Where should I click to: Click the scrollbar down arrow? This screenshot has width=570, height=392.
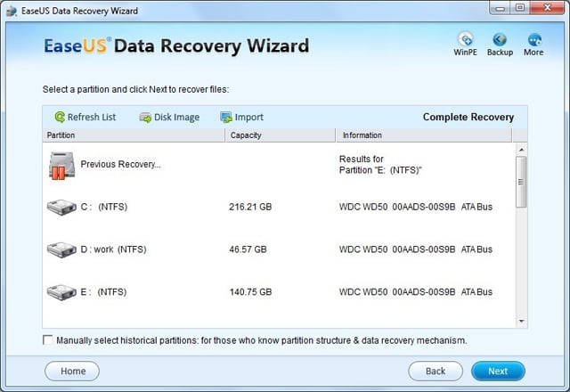pyautogui.click(x=521, y=321)
